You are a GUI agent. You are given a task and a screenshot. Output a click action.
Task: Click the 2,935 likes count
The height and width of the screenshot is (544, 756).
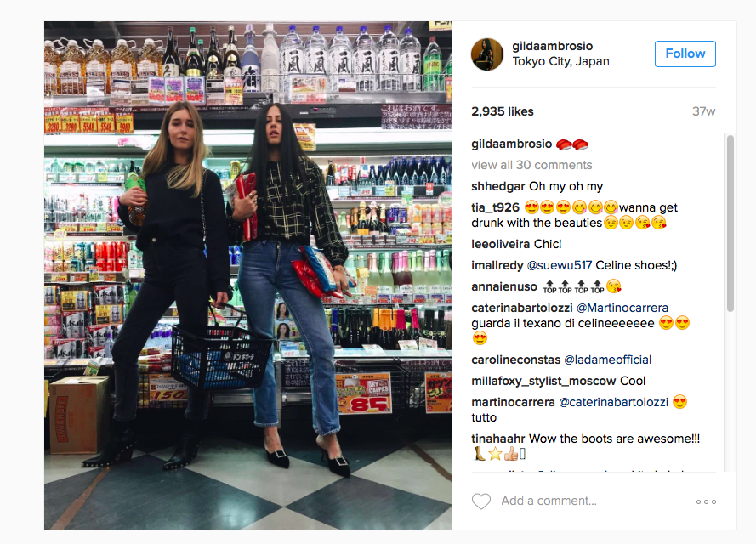coord(503,112)
